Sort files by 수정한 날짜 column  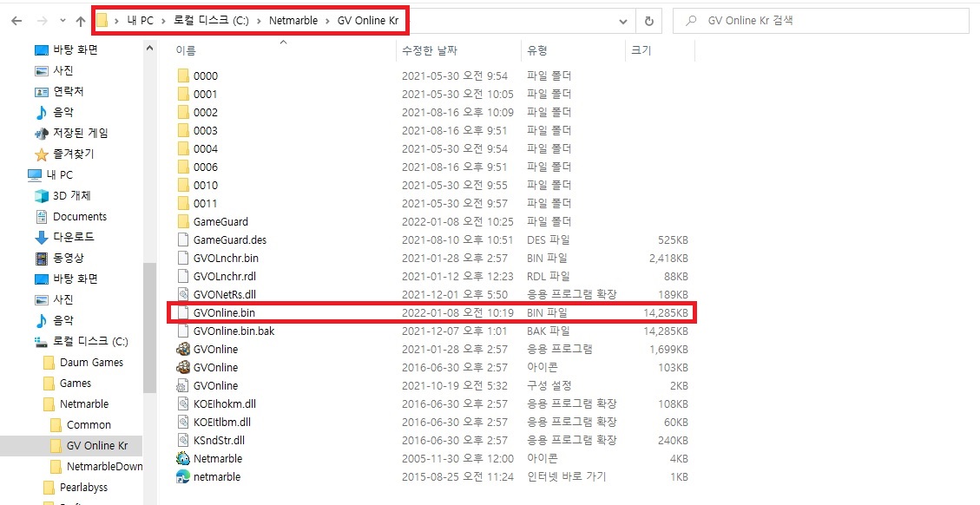click(430, 50)
